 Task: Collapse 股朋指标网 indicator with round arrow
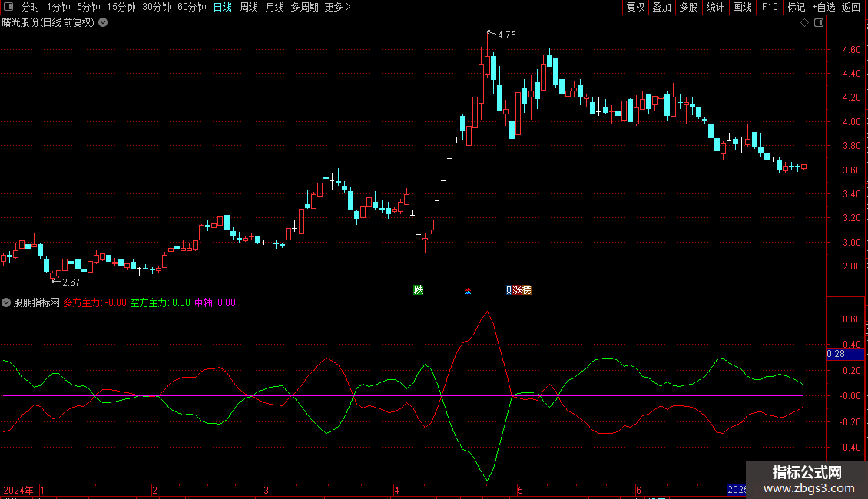click(6, 302)
